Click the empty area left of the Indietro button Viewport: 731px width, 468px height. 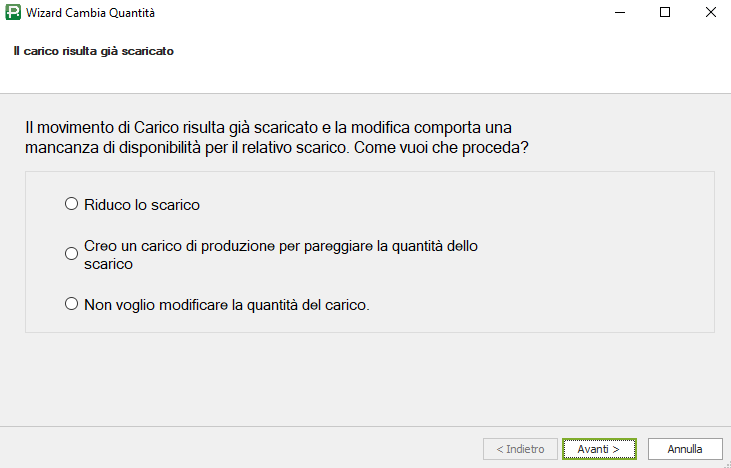pos(250,449)
